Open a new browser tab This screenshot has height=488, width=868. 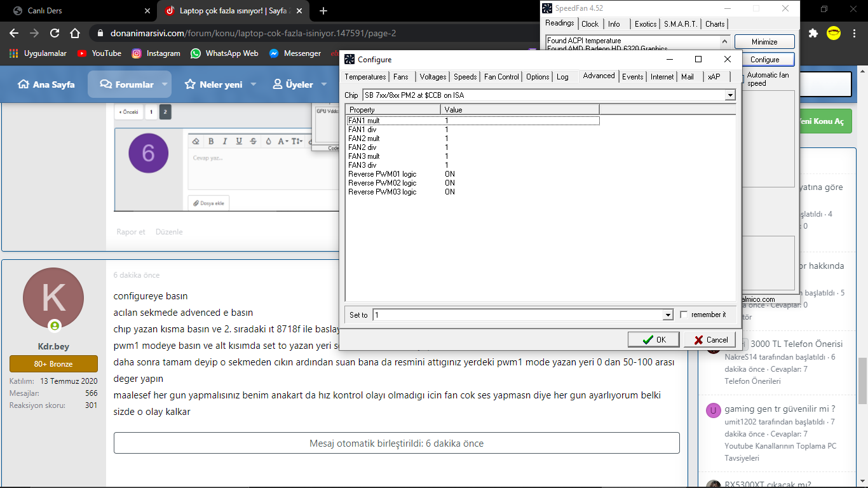323,11
